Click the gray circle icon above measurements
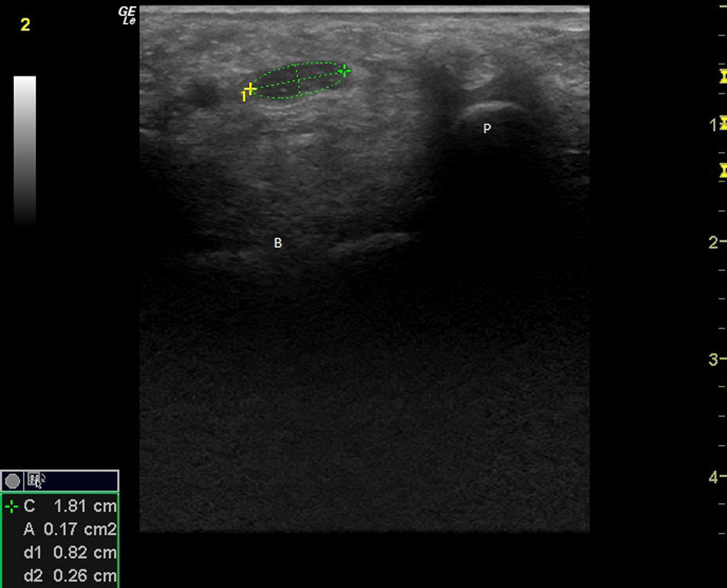Screen dimensions: 727x588 pyautogui.click(x=13, y=481)
